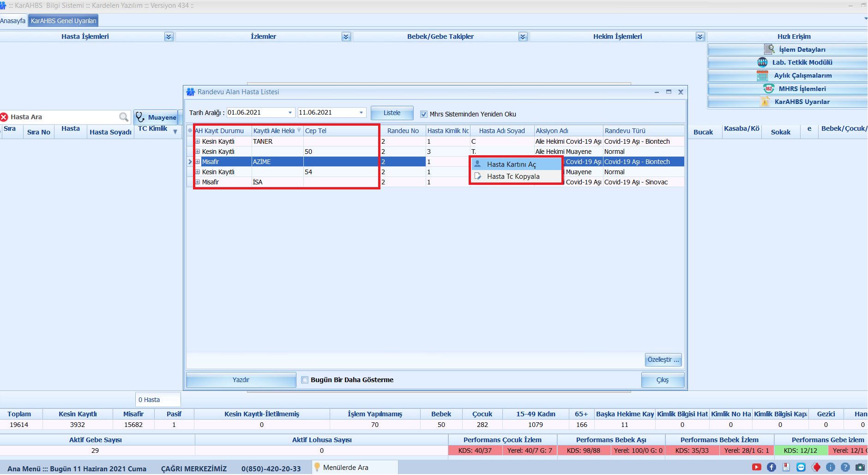Open Lab. Tetkik Modülü test tubes icon
This screenshot has height=475, width=868.
(762, 62)
